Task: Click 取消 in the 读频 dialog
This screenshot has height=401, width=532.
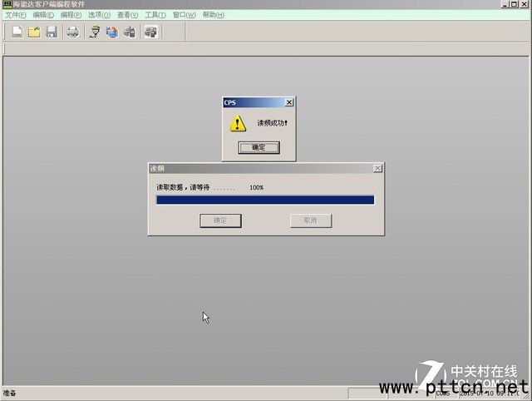Action: coord(311,220)
